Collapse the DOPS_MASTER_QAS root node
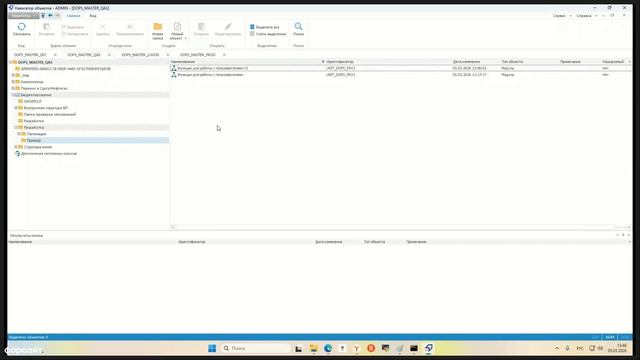 click(x=10, y=62)
